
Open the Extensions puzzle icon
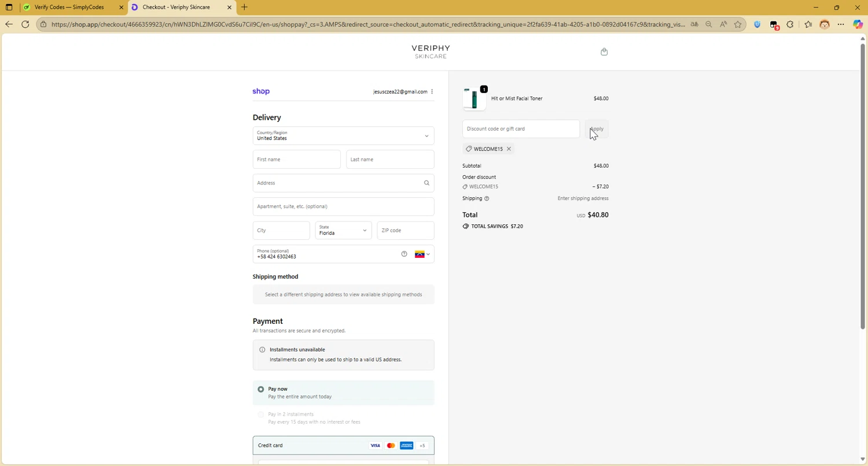790,24
